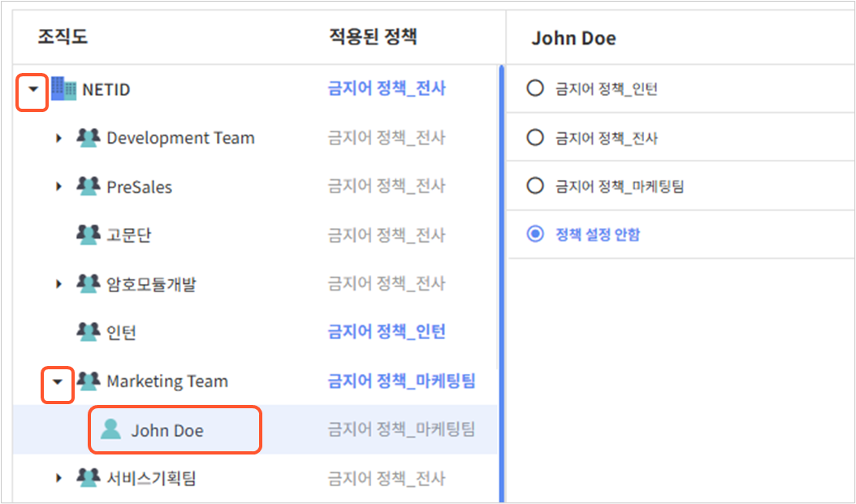
Task: Click the 조직도 column header
Action: point(63,37)
